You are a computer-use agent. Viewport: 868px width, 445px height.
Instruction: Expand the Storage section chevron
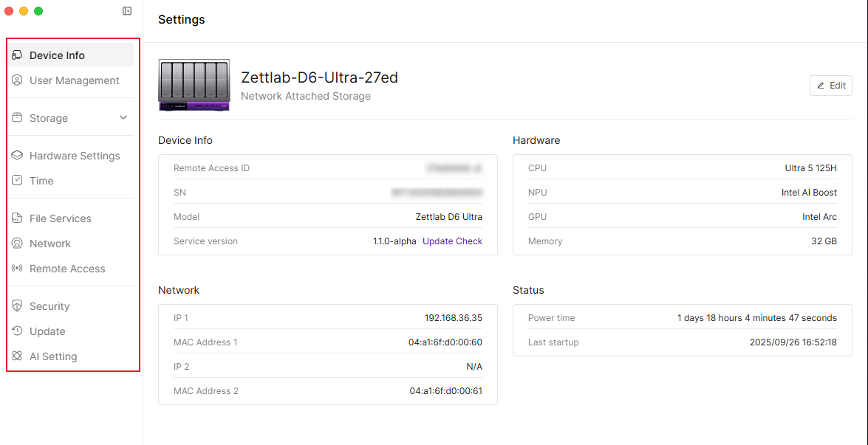123,118
